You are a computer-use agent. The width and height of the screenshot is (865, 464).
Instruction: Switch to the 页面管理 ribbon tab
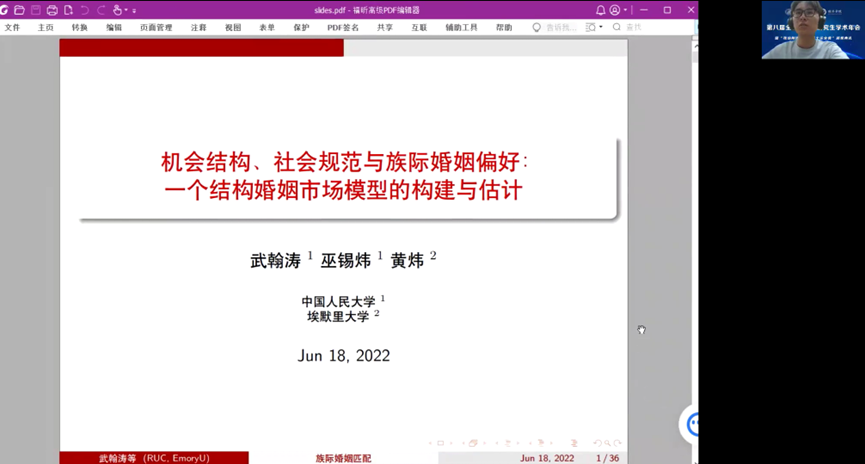pos(155,27)
